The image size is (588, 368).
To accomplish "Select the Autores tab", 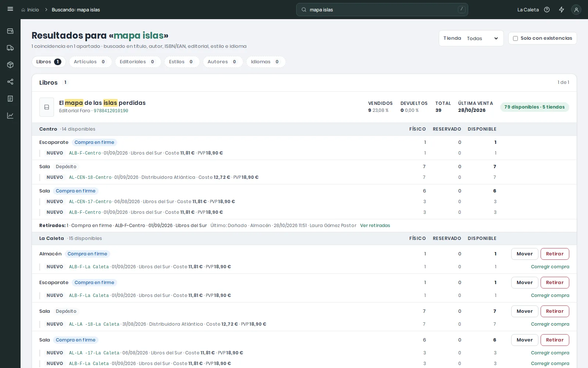I will [x=223, y=62].
